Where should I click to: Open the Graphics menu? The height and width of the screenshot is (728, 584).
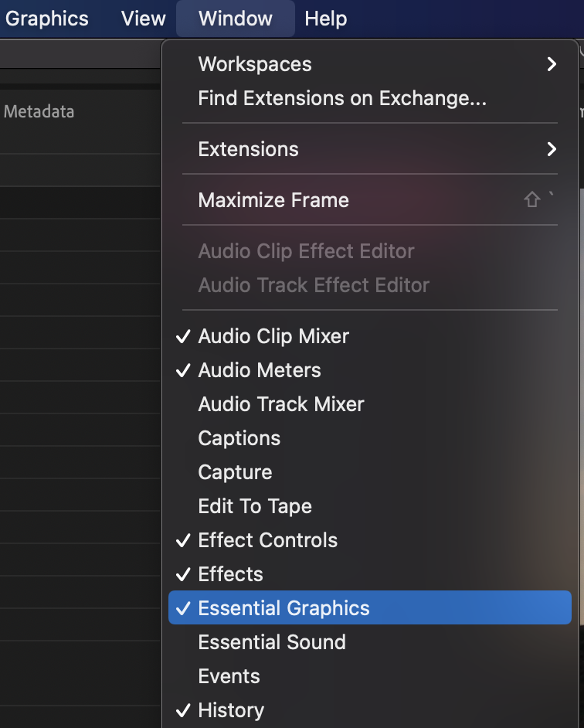tap(46, 19)
